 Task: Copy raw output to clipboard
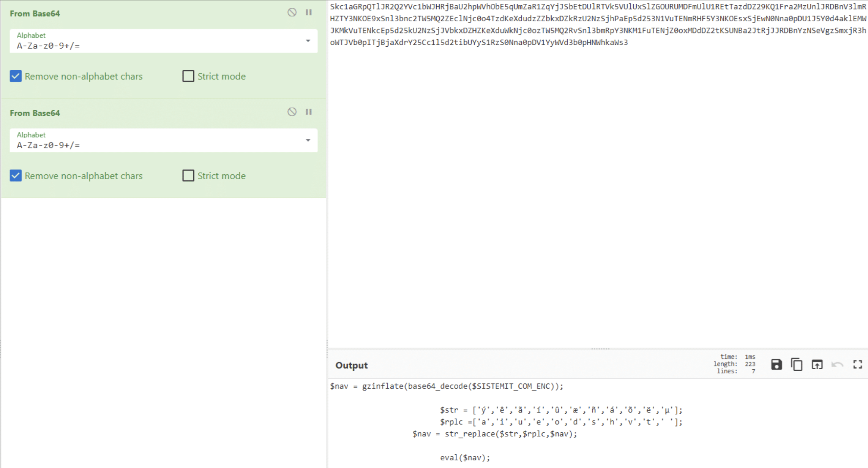point(797,365)
